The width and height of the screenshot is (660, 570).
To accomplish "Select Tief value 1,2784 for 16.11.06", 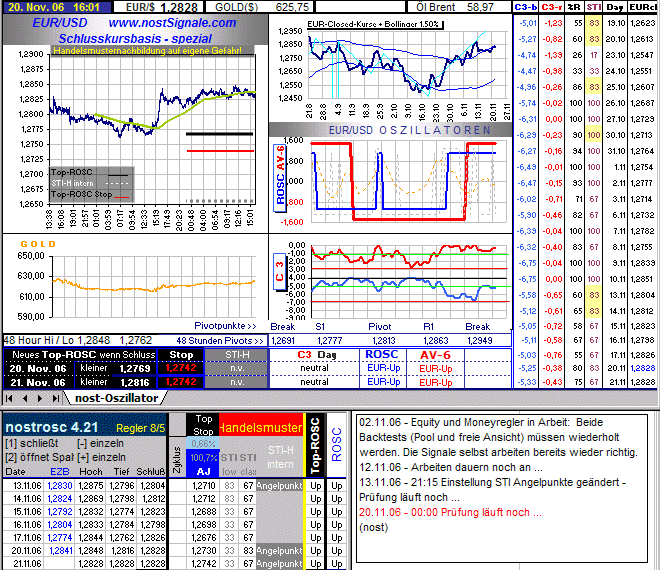I will 122,525.
